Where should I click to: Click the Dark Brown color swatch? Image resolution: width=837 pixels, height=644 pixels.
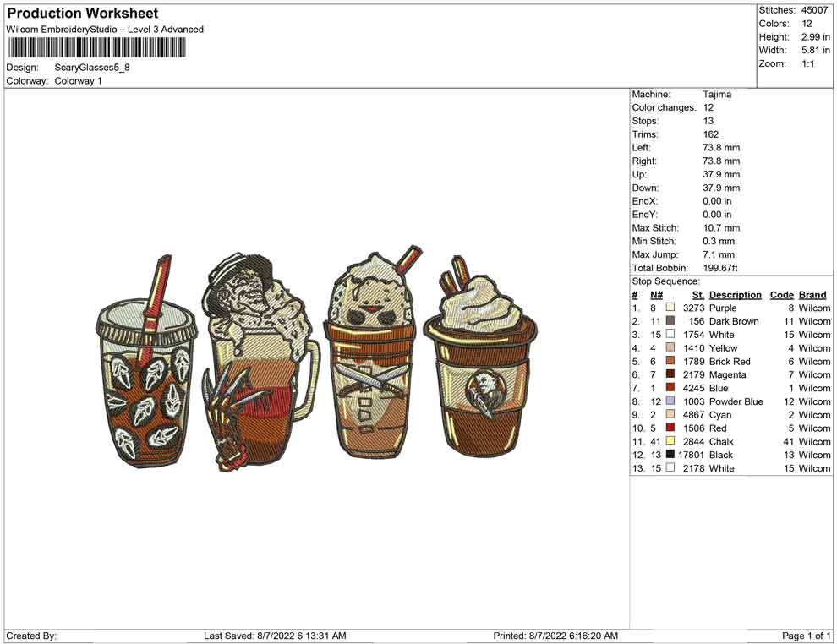670,320
